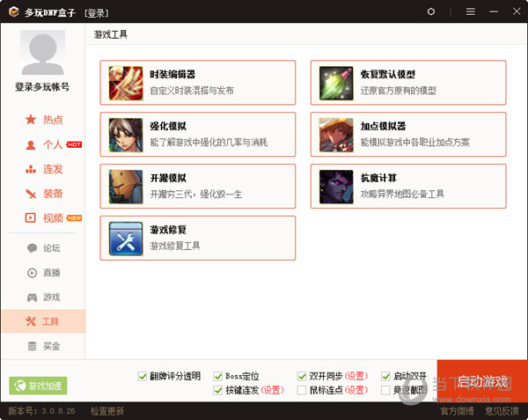Switch to 视频 sidebar tab
This screenshot has height=420, width=528.
(x=44, y=217)
